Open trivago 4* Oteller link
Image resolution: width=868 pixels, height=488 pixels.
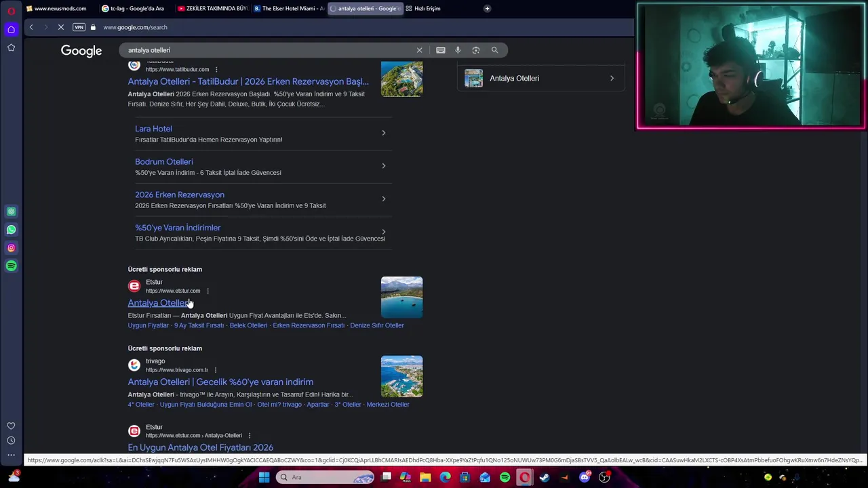point(141,405)
